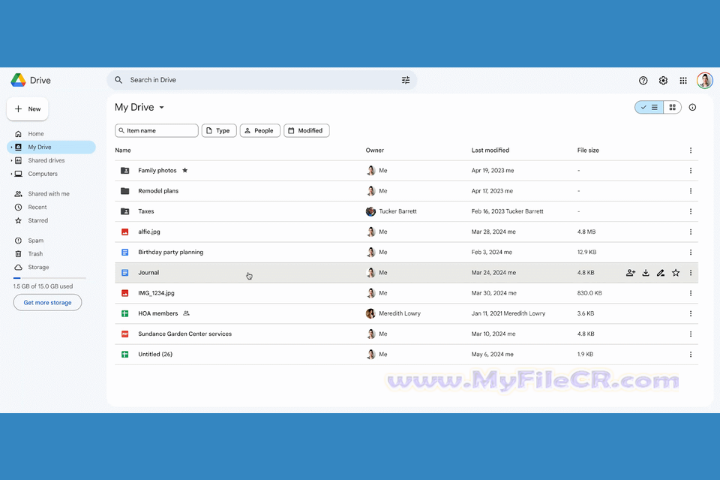The image size is (720, 480).
Task: Open the Modified filter dropdown
Action: 306,130
